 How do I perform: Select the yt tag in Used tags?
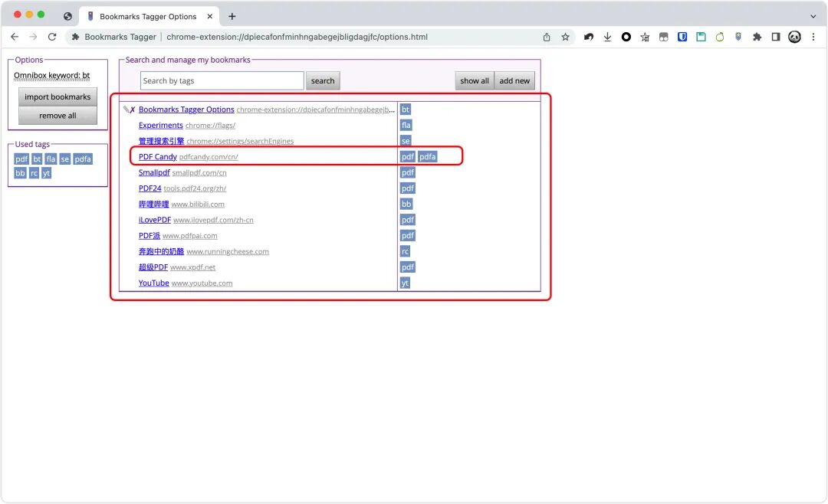(47, 173)
